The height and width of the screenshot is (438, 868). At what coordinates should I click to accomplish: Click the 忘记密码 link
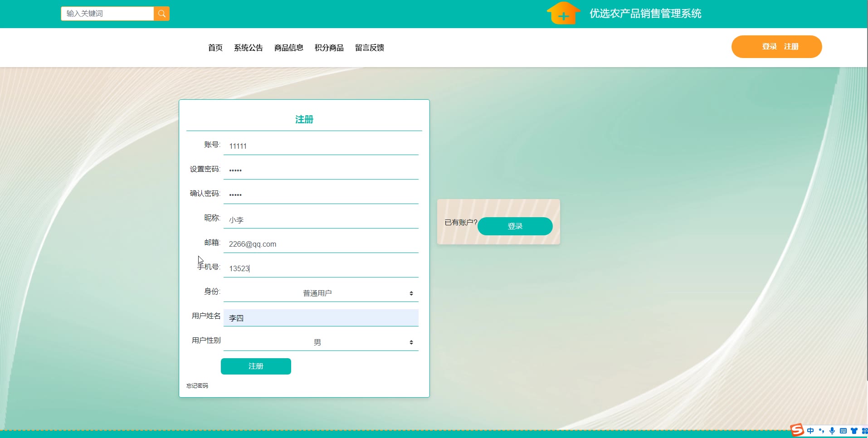point(197,386)
